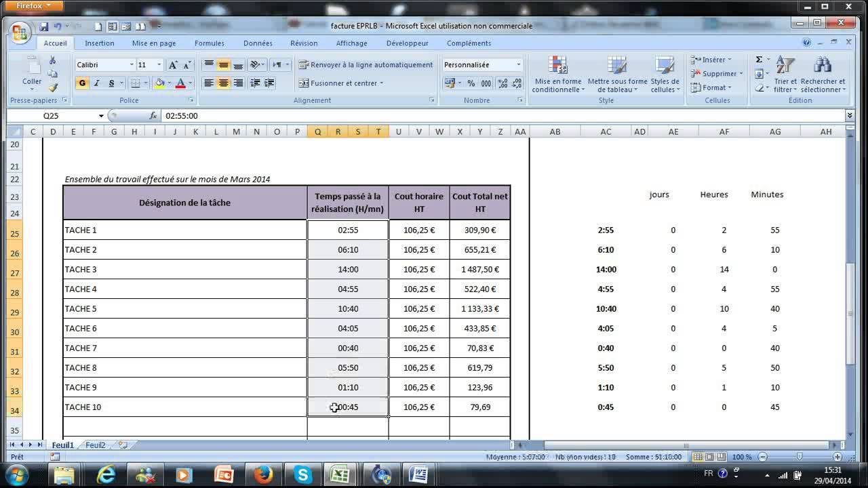Increase the text indent
The height and width of the screenshot is (488, 868).
269,83
